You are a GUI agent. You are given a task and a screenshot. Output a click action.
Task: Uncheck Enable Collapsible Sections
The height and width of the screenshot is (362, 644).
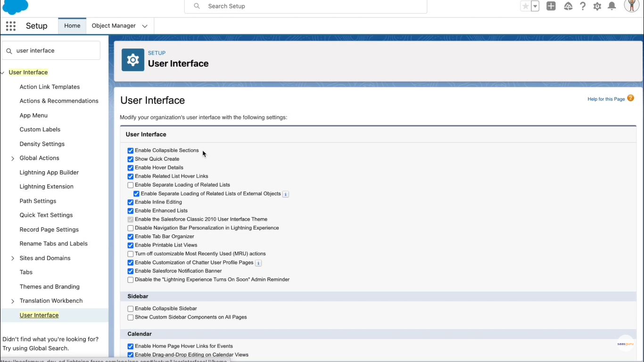pos(131,151)
